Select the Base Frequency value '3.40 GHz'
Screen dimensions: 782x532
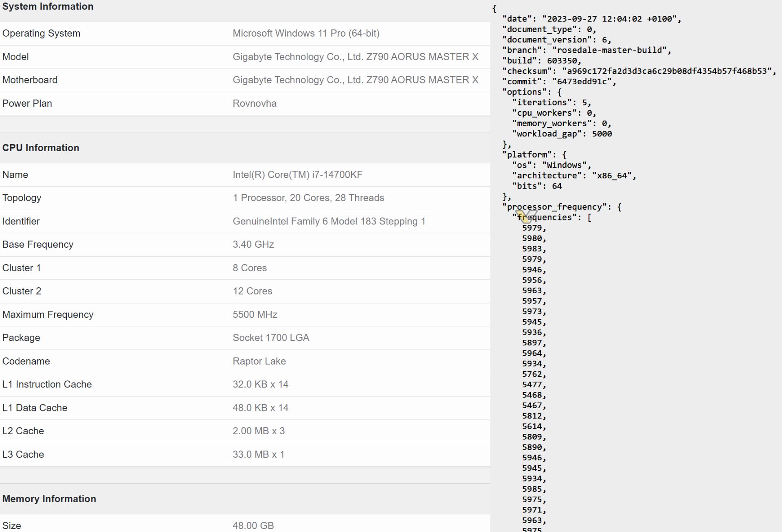coord(253,244)
